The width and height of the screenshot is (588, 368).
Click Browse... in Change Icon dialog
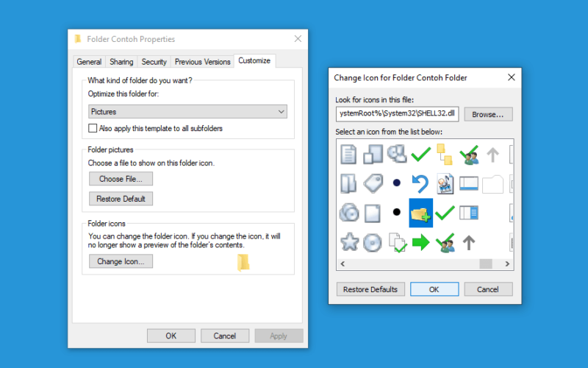point(488,114)
